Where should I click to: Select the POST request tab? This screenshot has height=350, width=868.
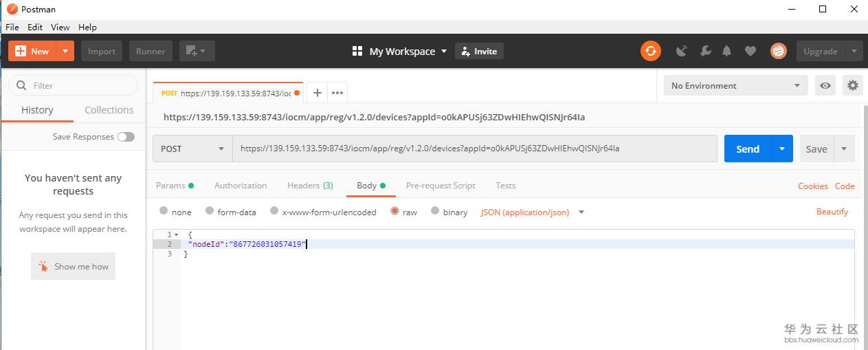227,93
